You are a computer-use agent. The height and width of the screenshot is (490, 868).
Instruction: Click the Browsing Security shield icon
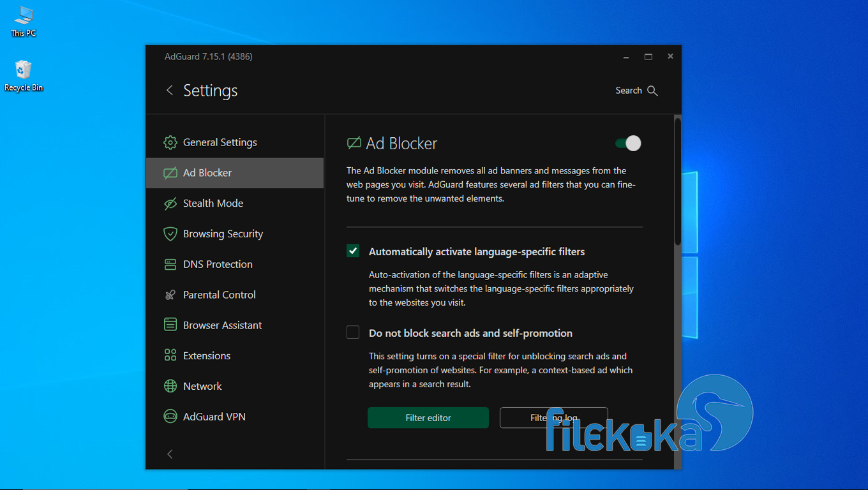click(170, 234)
